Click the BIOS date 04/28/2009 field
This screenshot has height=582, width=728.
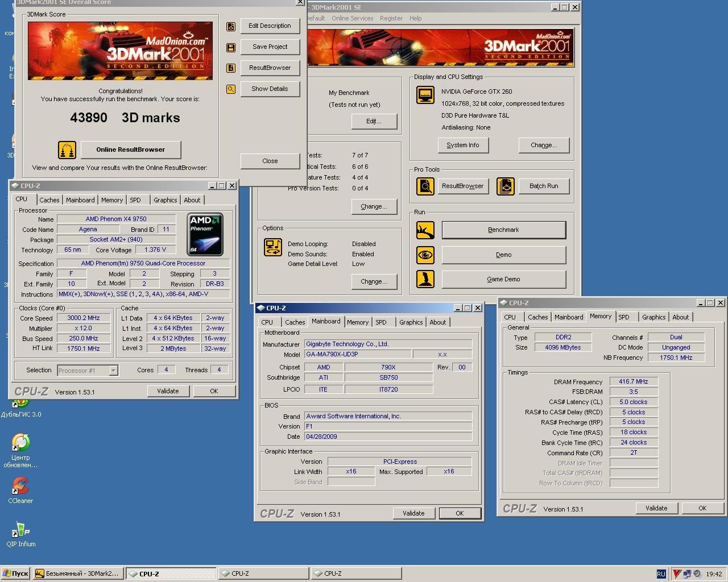[388, 436]
